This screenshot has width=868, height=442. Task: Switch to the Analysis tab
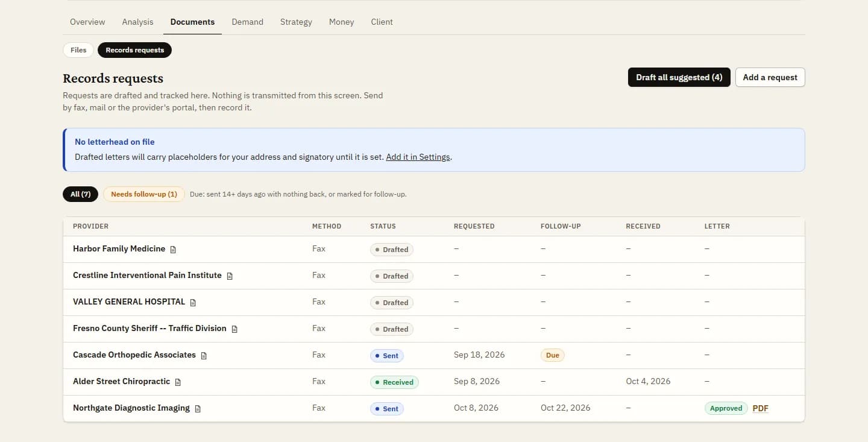137,22
